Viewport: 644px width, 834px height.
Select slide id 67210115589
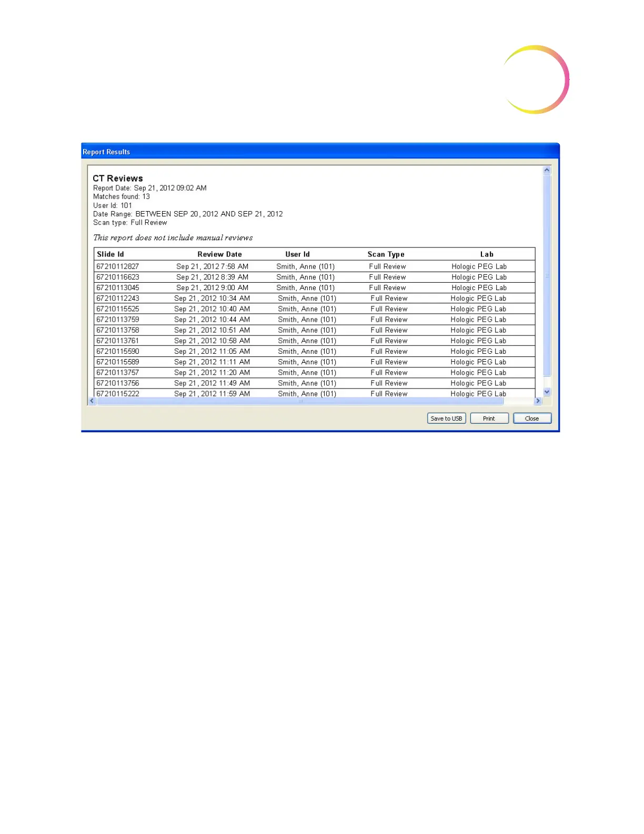click(118, 362)
